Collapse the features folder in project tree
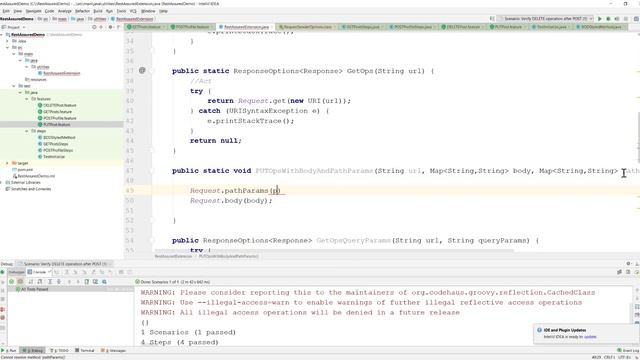The image size is (640, 360). [27, 99]
